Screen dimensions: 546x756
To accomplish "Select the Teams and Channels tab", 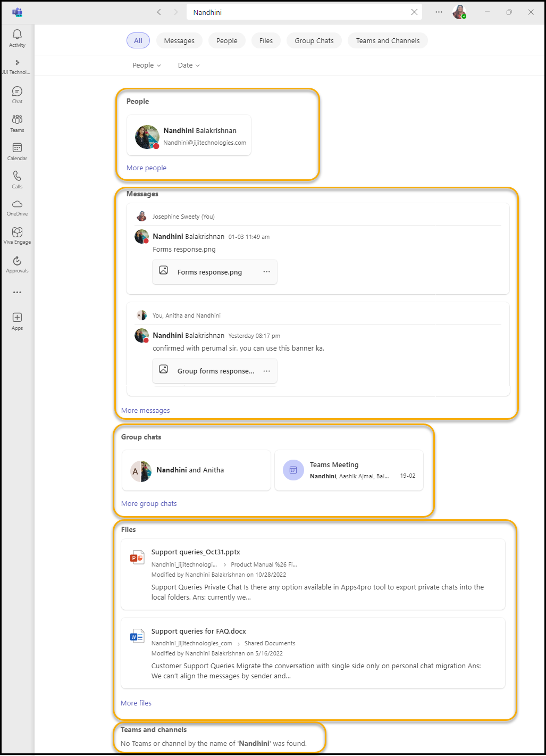I will tap(388, 41).
